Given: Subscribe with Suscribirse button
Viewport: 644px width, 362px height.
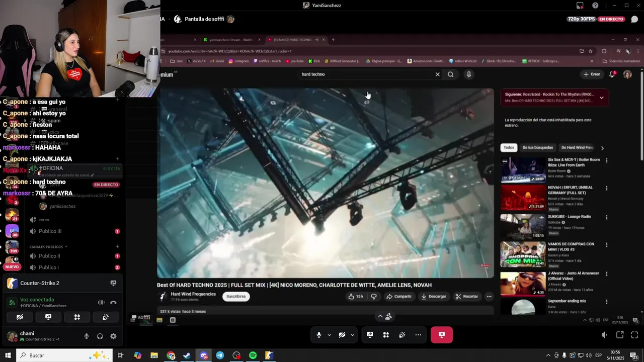Looking at the screenshot, I should 236,297.
